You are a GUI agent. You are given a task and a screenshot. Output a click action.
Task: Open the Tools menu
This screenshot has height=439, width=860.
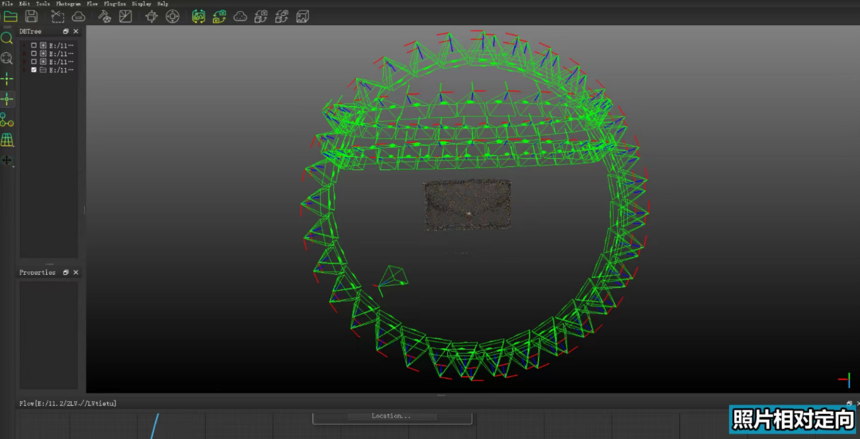pos(43,4)
